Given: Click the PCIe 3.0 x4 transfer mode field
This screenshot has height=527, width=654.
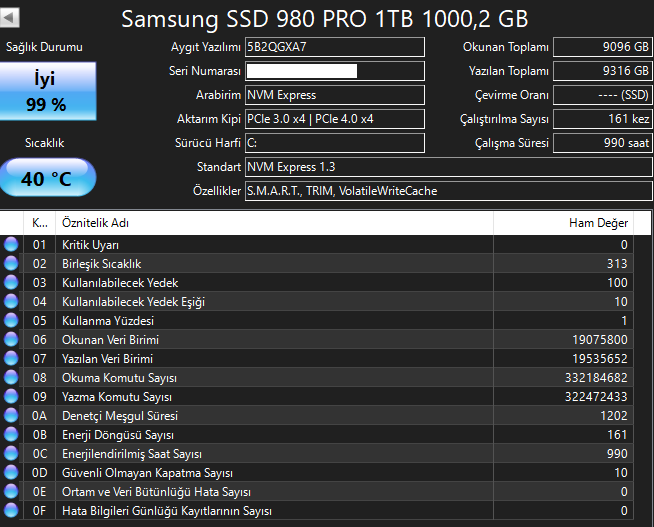Looking at the screenshot, I should pyautogui.click(x=335, y=119).
